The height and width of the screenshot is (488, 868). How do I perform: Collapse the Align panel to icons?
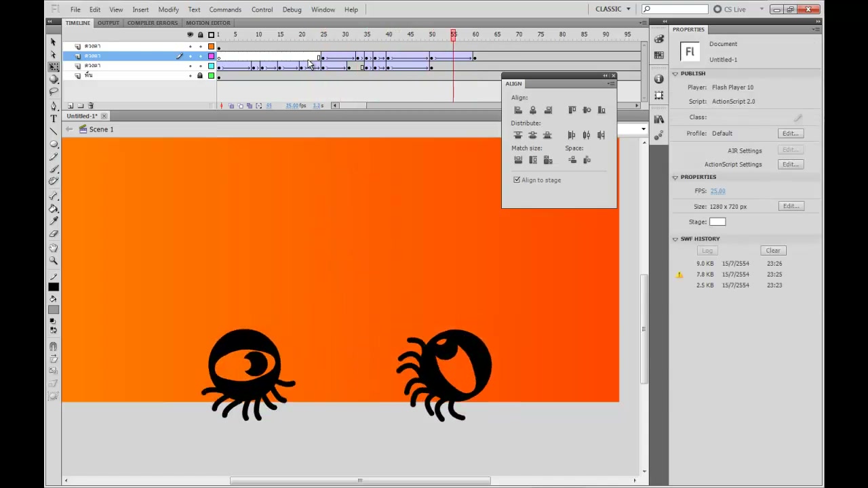tap(605, 75)
